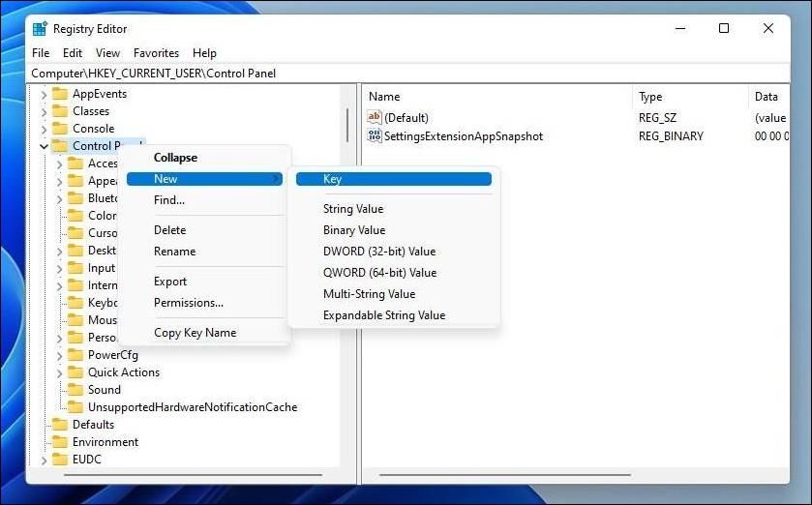Click the PowerCfg folder icon
The width and height of the screenshot is (812, 505).
tap(75, 355)
